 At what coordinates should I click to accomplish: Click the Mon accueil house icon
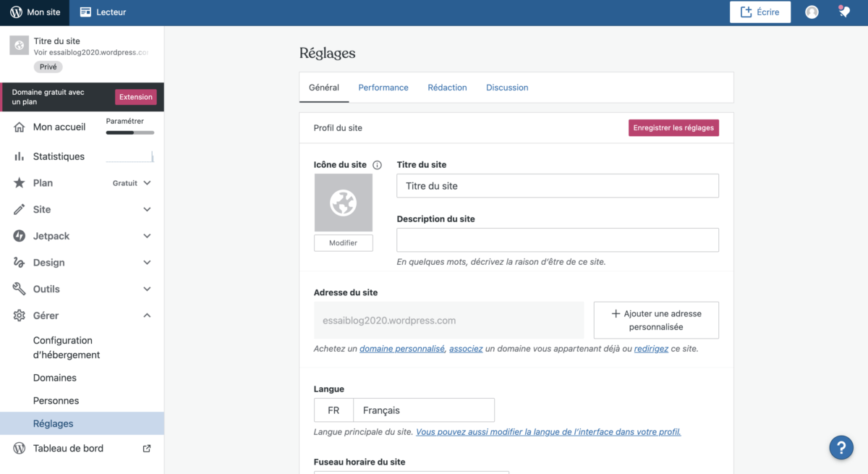[x=20, y=127]
